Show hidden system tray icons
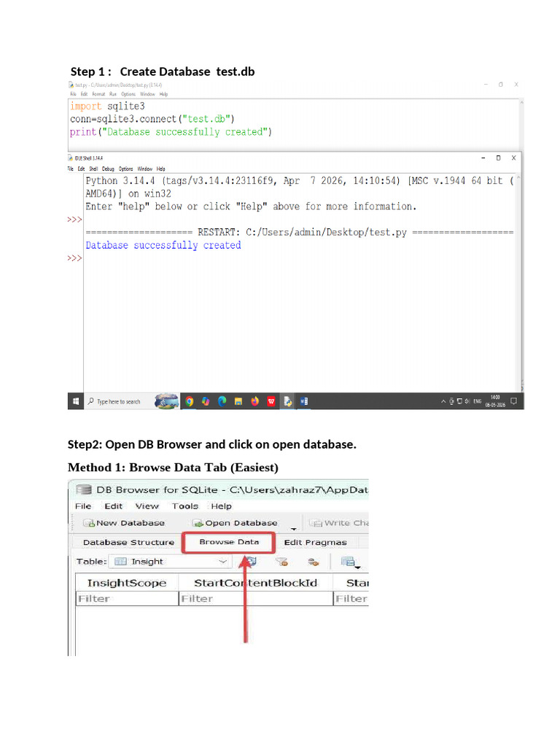Image resolution: width=560 pixels, height=747 pixels. 443,401
